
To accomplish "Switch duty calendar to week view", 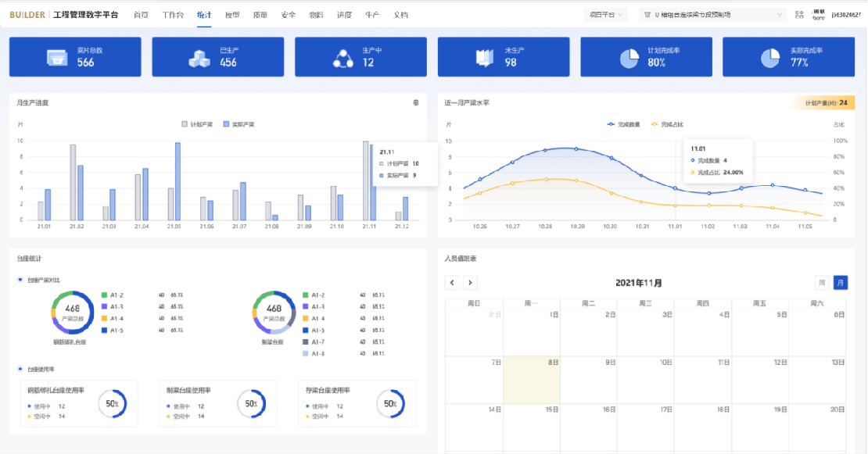I will [x=822, y=283].
